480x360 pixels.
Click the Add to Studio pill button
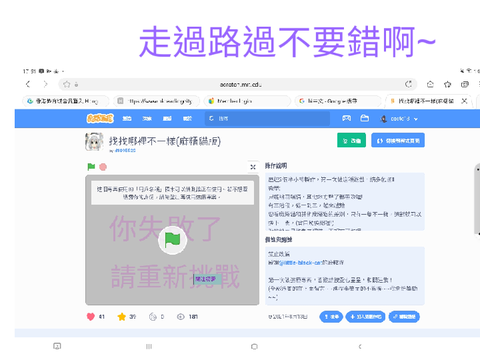pos(366,317)
